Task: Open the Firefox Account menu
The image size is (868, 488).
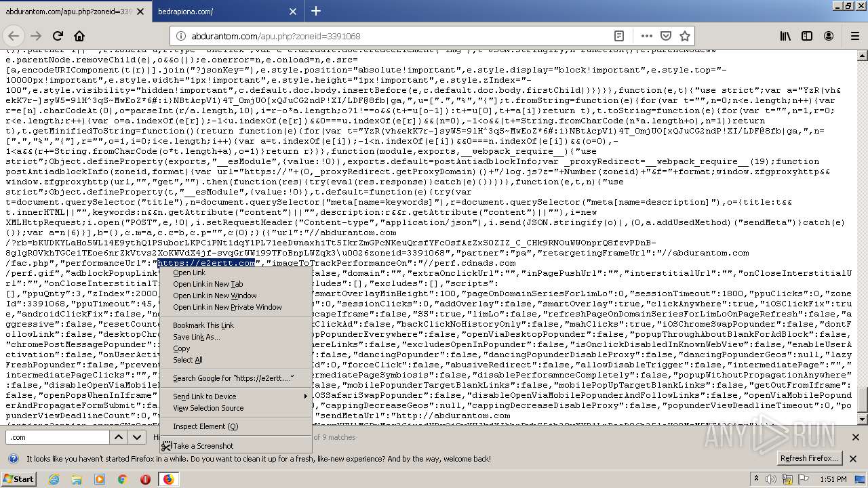Action: coord(829,36)
